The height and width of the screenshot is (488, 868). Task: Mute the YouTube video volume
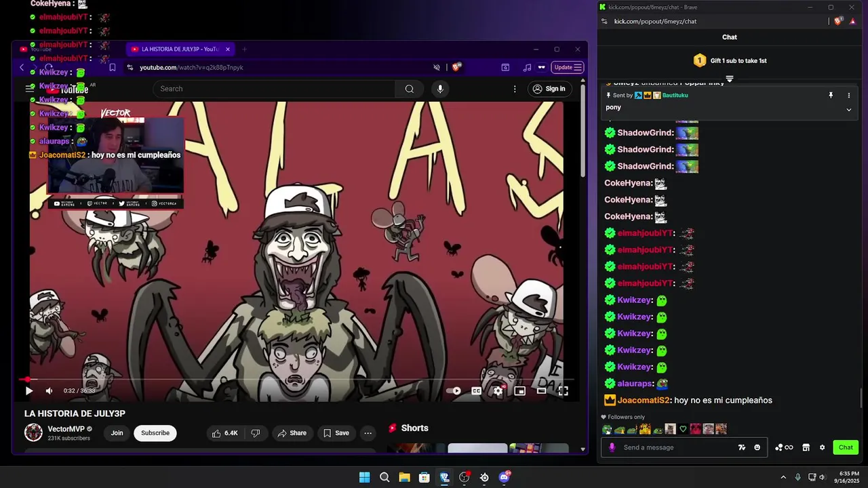point(49,391)
